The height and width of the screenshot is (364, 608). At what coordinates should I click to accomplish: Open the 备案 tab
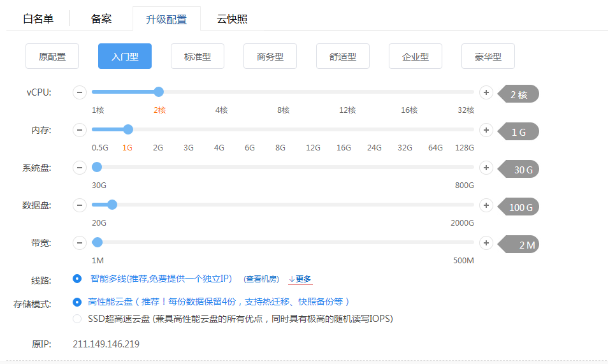pos(101,19)
